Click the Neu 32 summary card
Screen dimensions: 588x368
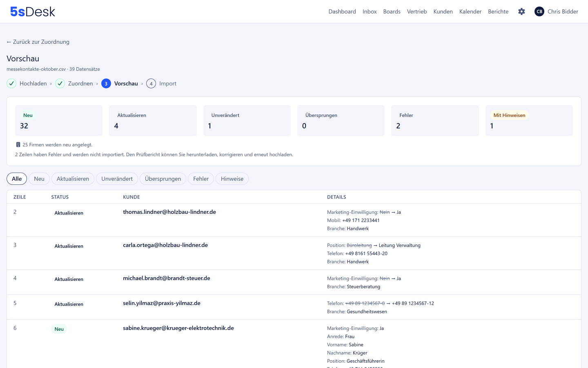pyautogui.click(x=59, y=121)
